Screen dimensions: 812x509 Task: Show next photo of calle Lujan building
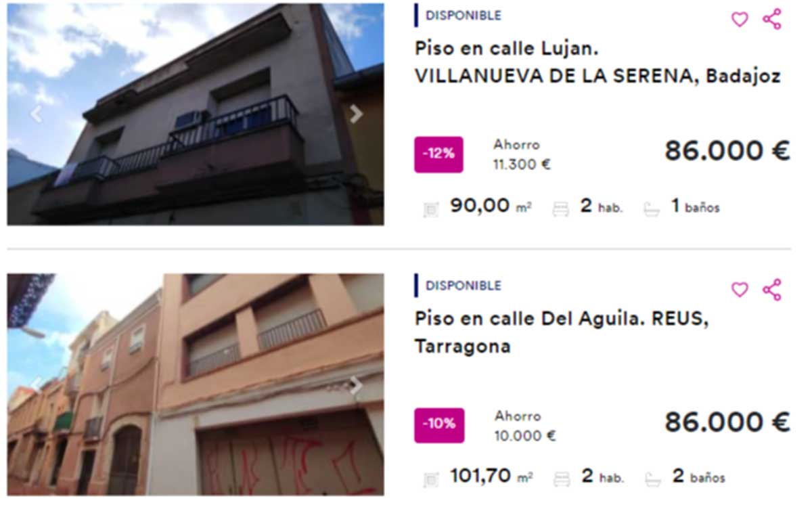pos(356,114)
